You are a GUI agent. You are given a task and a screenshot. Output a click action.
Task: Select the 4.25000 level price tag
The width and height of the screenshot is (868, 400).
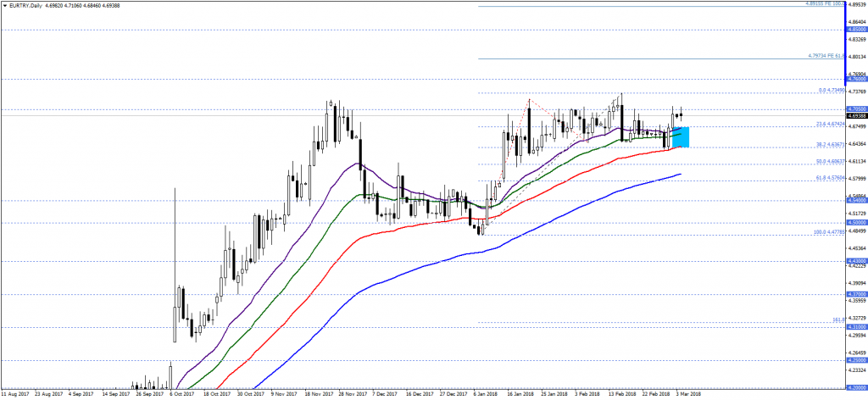coord(856,360)
